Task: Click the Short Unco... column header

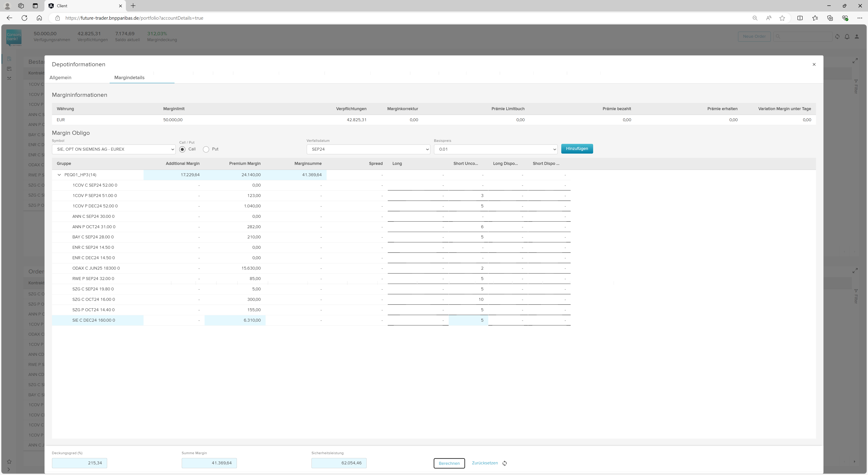Action: click(x=465, y=164)
